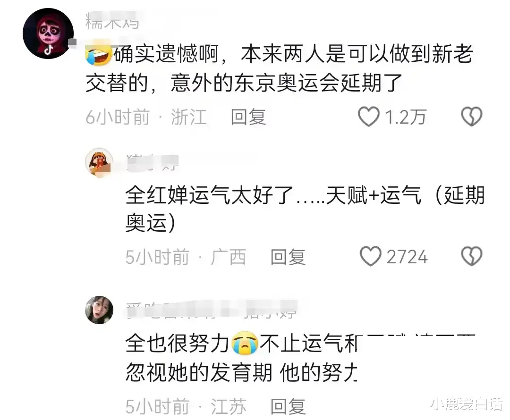510x420 pixels.
Task: Like the comment with 2724 likes
Action: tap(370, 257)
